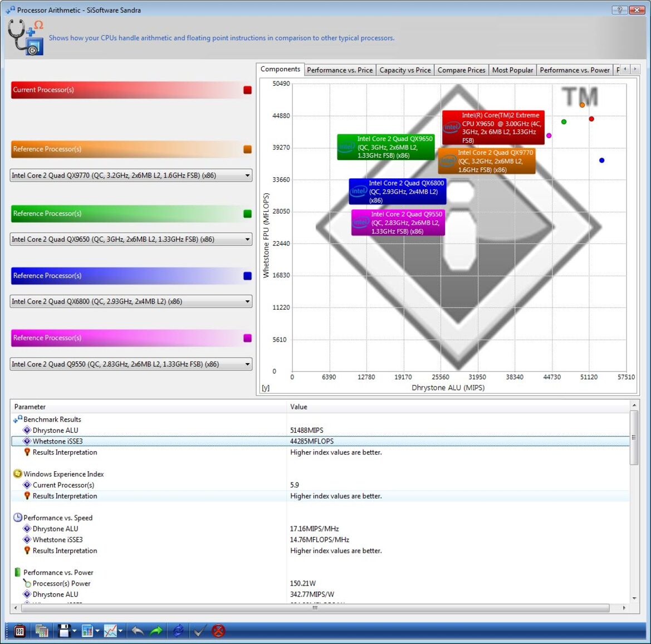Click the value 342.77MIPS/W
The image size is (651, 644).
[312, 594]
